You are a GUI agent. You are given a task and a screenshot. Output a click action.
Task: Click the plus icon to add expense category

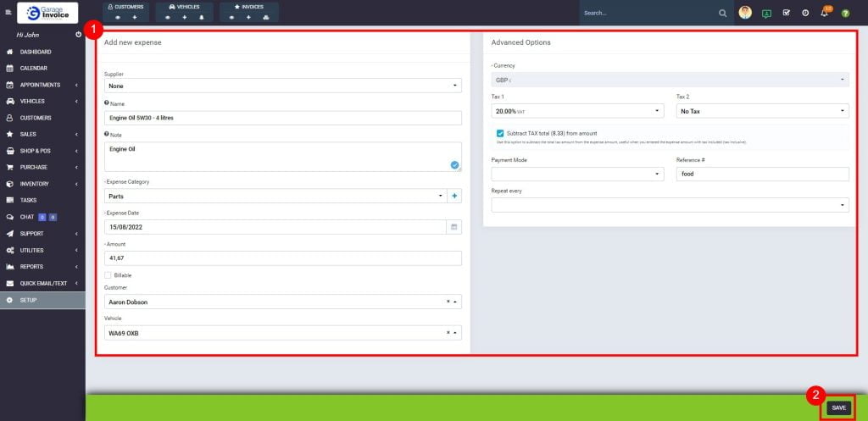(454, 196)
